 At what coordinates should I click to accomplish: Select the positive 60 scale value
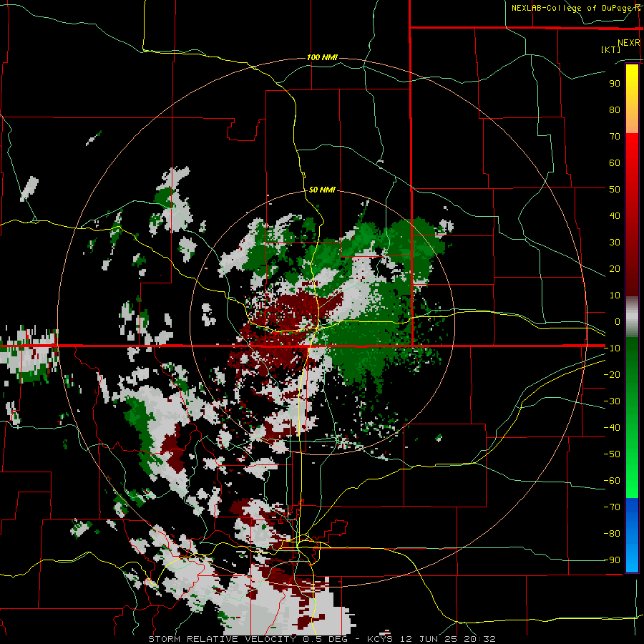[615, 163]
